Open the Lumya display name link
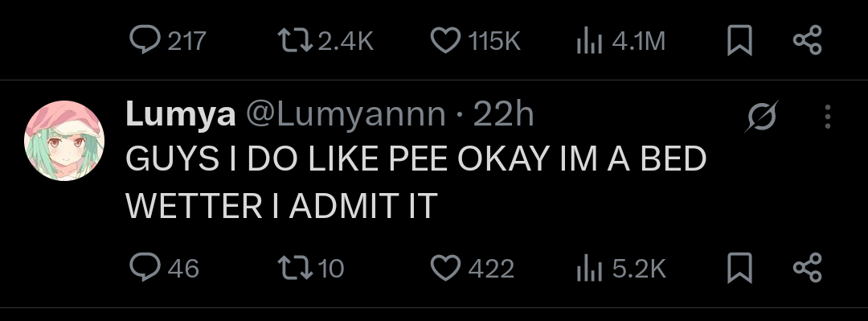Screen dimensions: 868x321 point(181,115)
